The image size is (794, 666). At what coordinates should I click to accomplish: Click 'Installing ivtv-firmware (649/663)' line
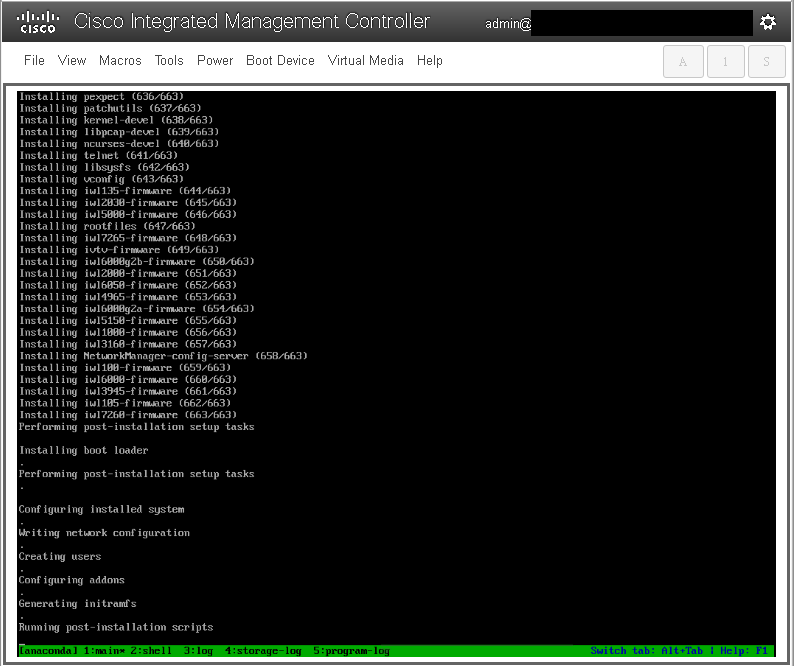119,250
